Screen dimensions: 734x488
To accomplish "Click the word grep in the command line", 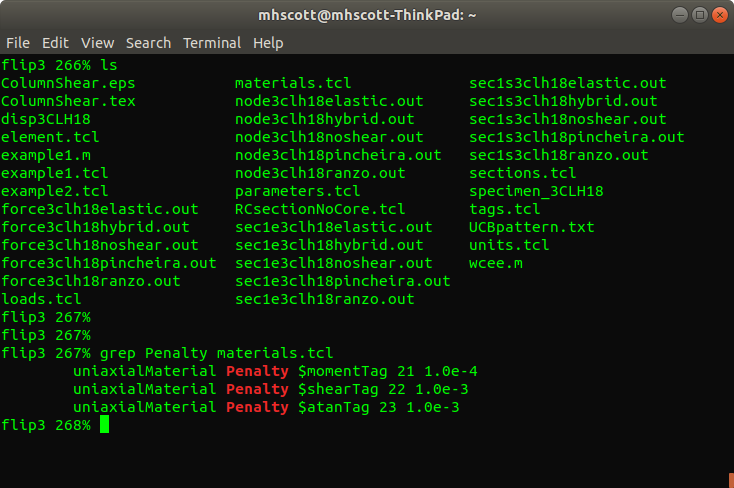I will [118, 353].
